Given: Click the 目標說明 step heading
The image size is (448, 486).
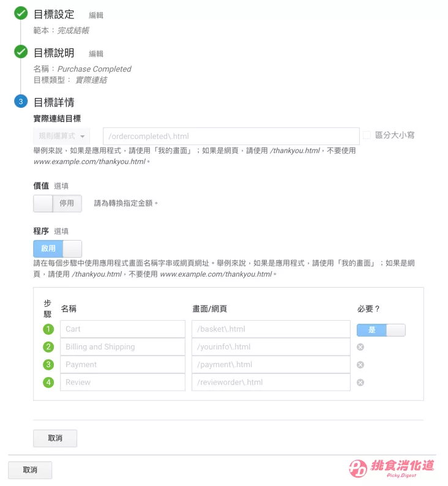Looking at the screenshot, I should pos(54,53).
